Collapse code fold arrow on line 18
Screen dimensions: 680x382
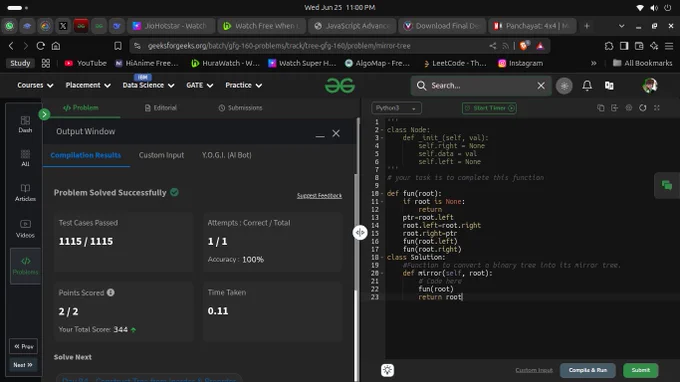(382, 258)
